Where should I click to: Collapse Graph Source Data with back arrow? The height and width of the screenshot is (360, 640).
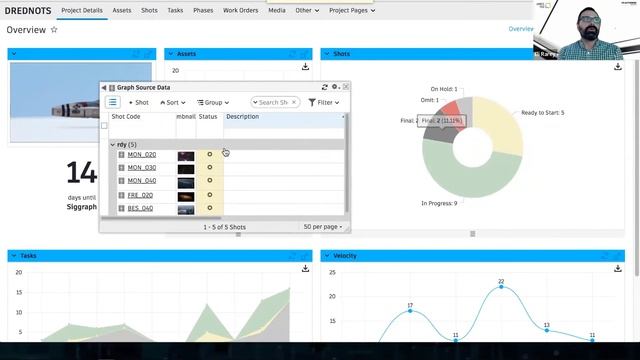(x=104, y=87)
